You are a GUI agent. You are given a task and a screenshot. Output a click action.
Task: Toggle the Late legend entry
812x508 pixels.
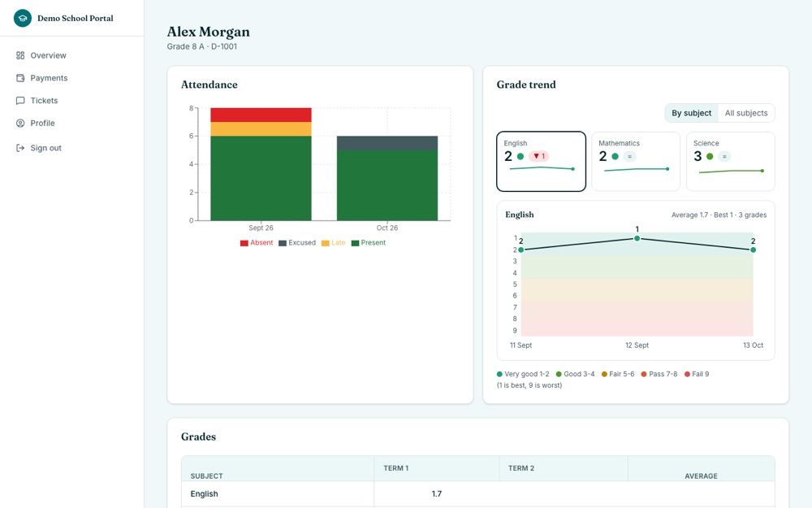tap(333, 242)
